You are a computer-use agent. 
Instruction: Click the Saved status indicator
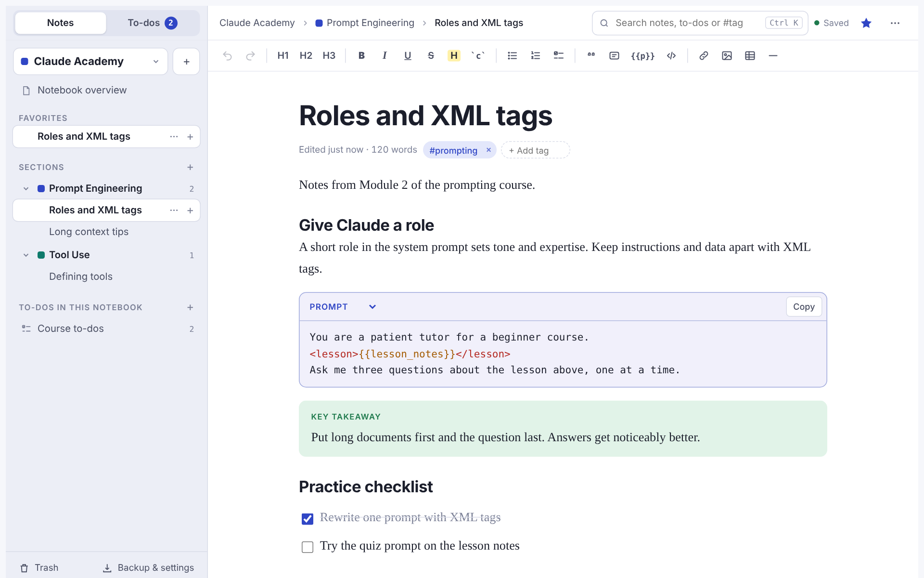(x=831, y=23)
